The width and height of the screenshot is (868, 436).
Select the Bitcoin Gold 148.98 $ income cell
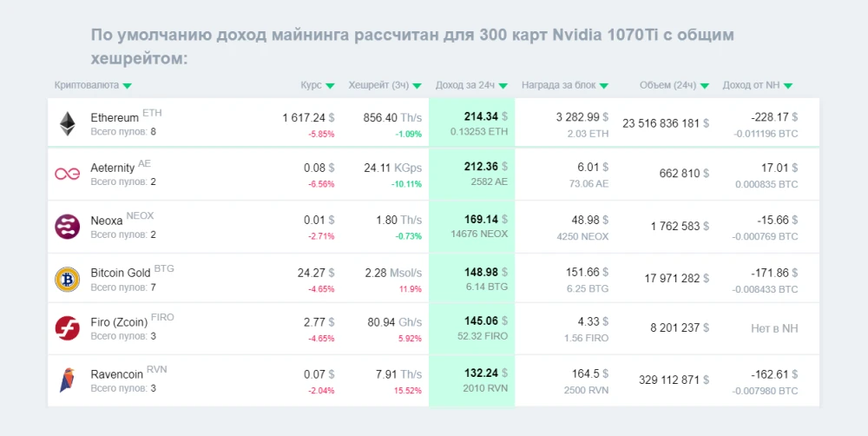(x=471, y=279)
